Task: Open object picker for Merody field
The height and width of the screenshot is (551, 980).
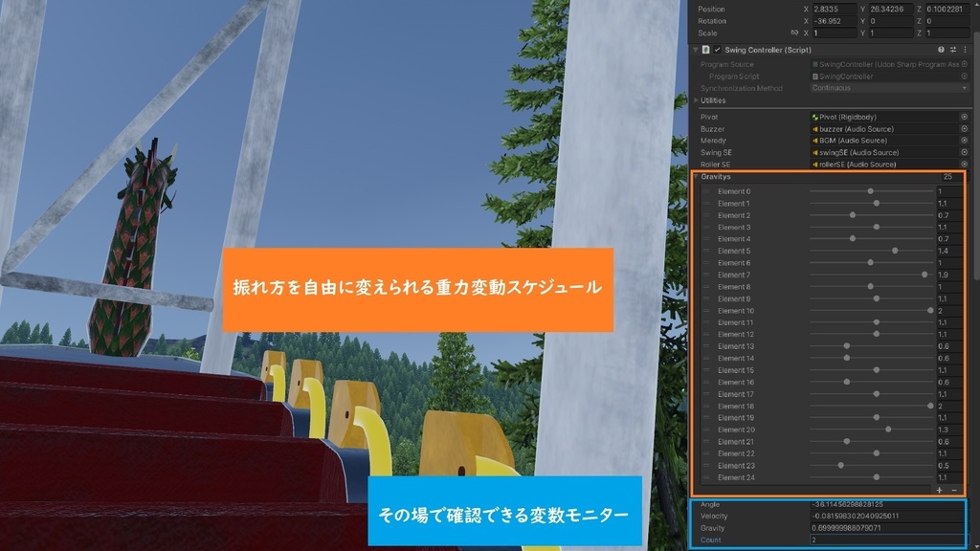Action: point(965,141)
